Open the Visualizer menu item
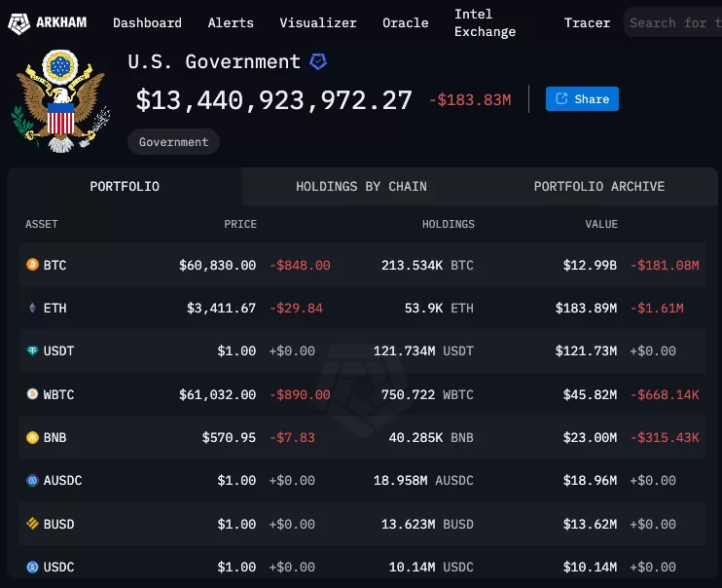Viewport: 722px width, 588px height. tap(317, 22)
